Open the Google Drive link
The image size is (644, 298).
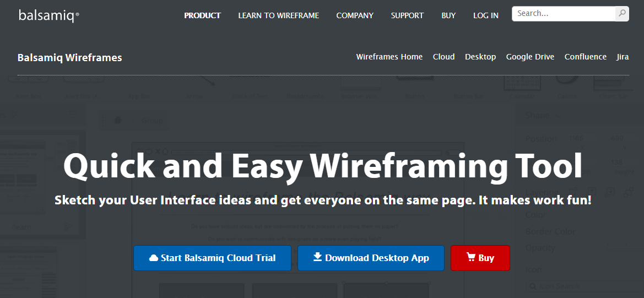[530, 57]
